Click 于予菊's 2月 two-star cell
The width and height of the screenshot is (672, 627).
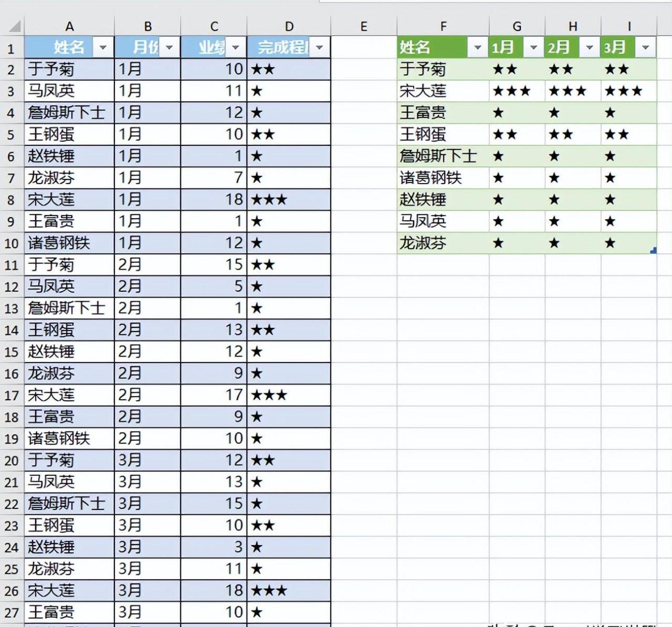click(573, 69)
